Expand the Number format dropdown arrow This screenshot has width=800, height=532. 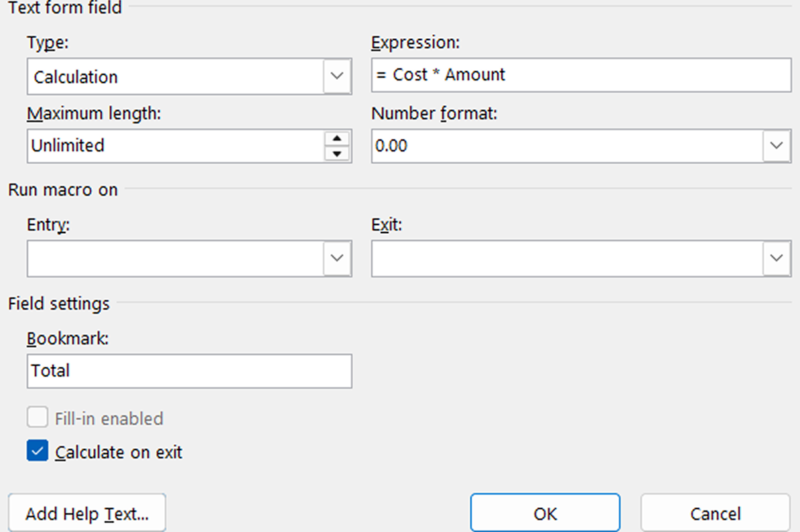click(x=777, y=146)
